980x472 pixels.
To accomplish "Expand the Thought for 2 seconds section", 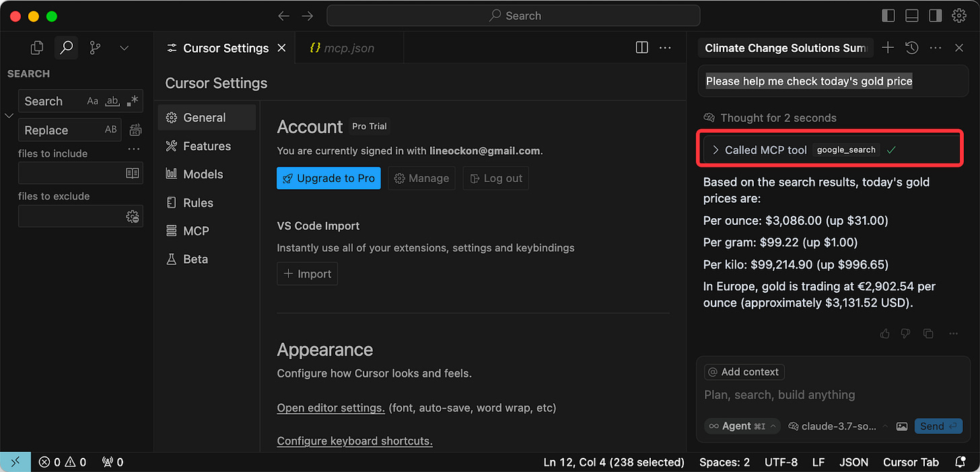I will [770, 118].
